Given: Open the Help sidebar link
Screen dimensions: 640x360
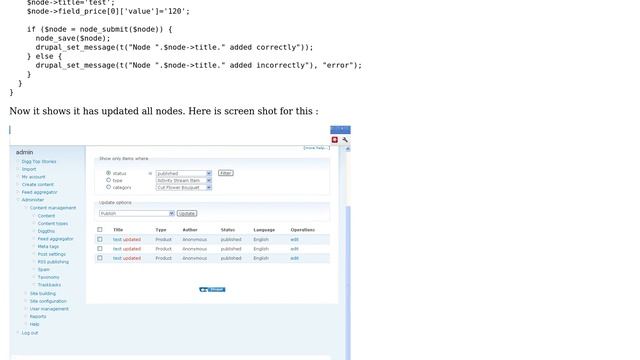Looking at the screenshot, I should (34, 324).
